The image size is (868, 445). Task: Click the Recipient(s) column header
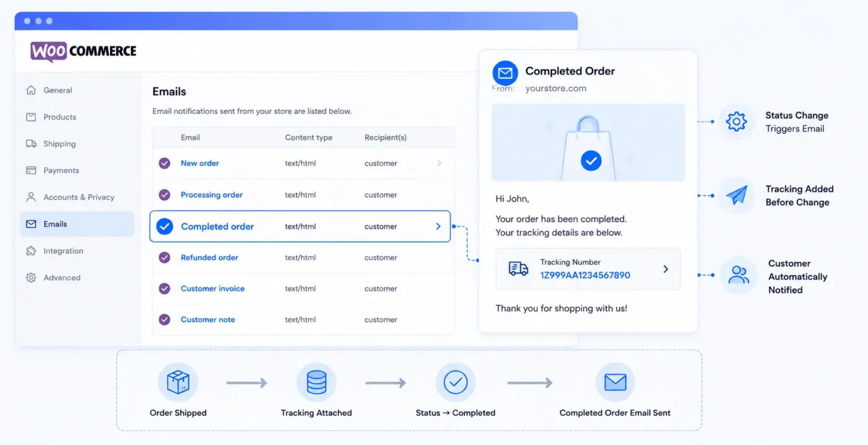point(386,137)
